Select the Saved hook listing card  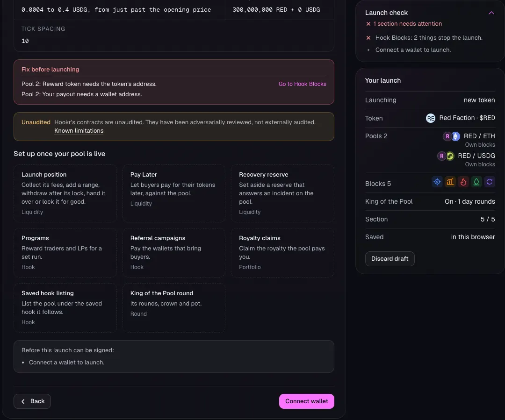(x=65, y=308)
